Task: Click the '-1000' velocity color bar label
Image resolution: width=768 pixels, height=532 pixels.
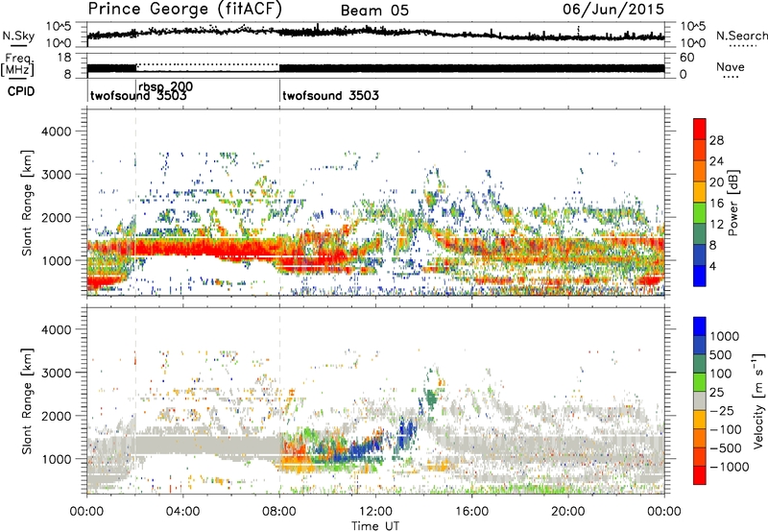Action: [x=730, y=467]
